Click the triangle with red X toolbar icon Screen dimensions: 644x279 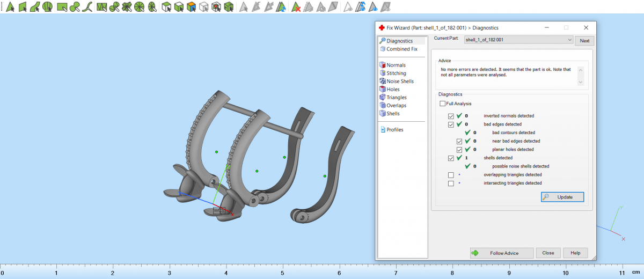(296, 7)
